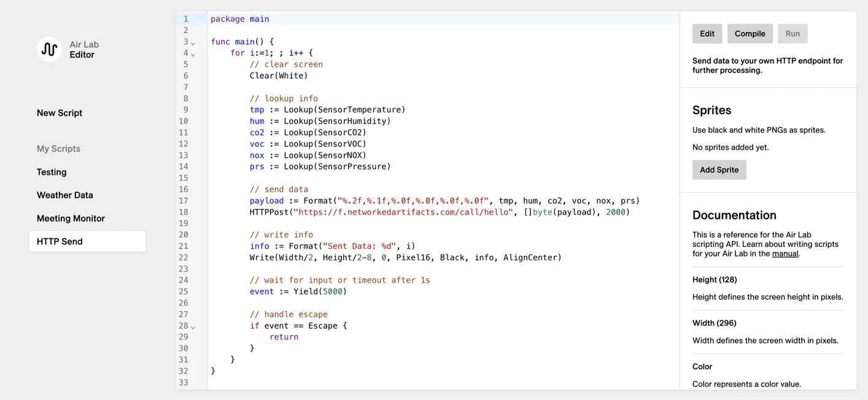The height and width of the screenshot is (400, 868).
Task: Create a New Script
Action: (59, 113)
